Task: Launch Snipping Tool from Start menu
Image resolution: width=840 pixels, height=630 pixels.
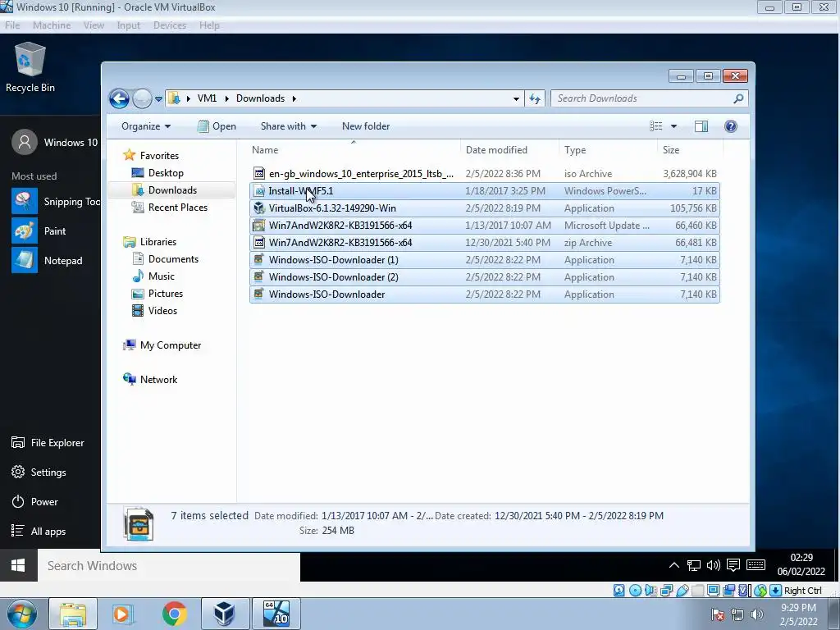Action: click(x=56, y=202)
